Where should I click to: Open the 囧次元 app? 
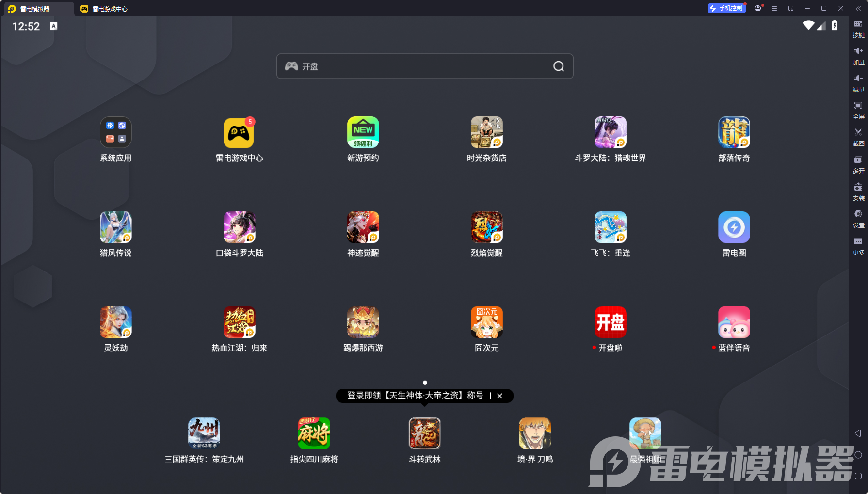click(x=486, y=322)
